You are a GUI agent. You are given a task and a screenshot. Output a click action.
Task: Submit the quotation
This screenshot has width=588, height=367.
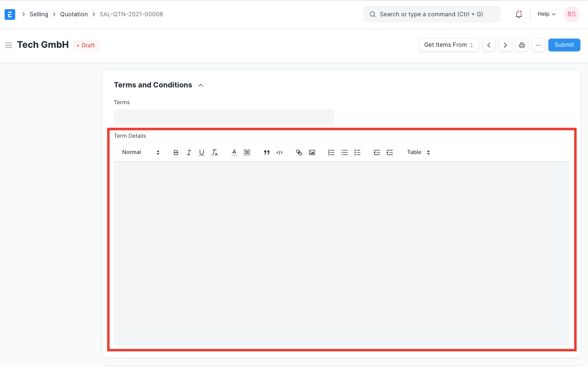point(564,45)
